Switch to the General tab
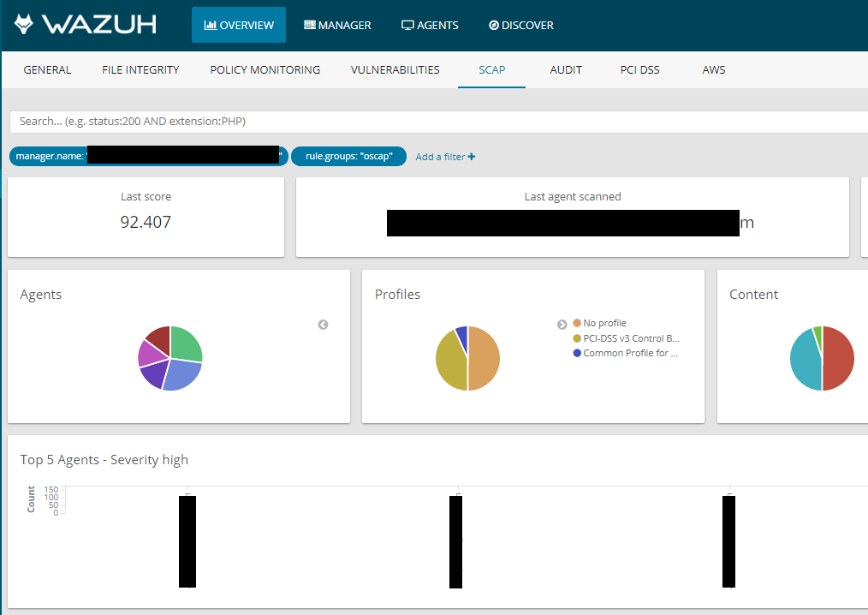 (x=47, y=69)
